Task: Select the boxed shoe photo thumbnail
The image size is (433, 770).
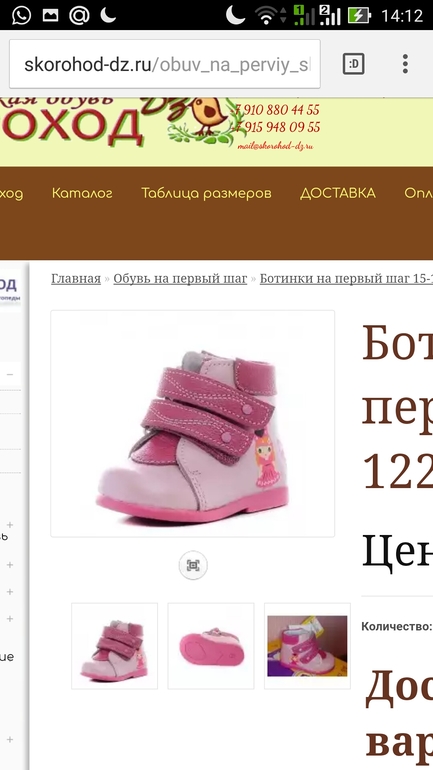Action: click(x=307, y=646)
